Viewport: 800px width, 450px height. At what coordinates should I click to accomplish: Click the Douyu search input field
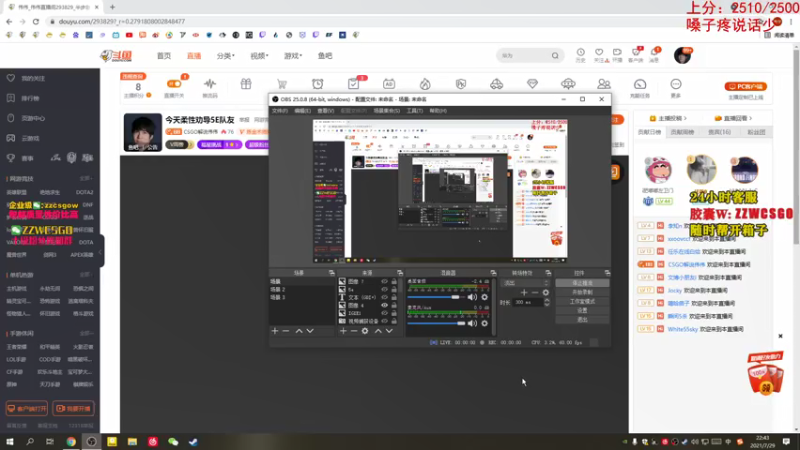[x=524, y=56]
